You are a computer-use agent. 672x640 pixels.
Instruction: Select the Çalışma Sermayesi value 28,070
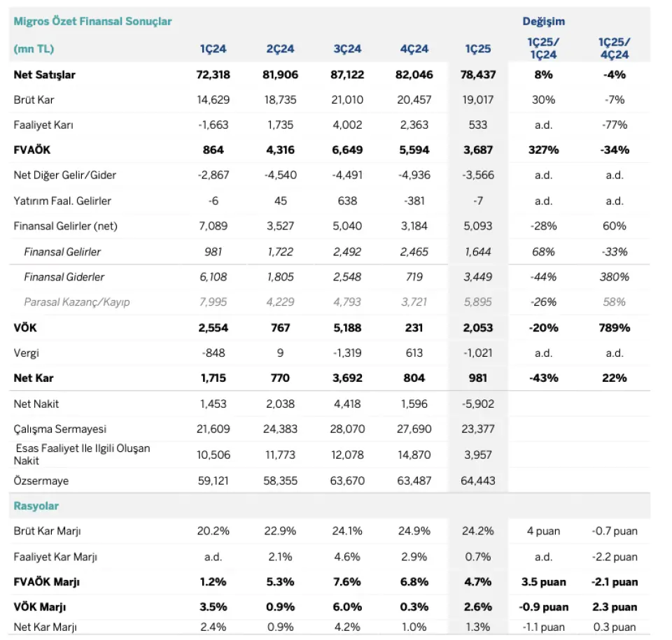coord(347,429)
